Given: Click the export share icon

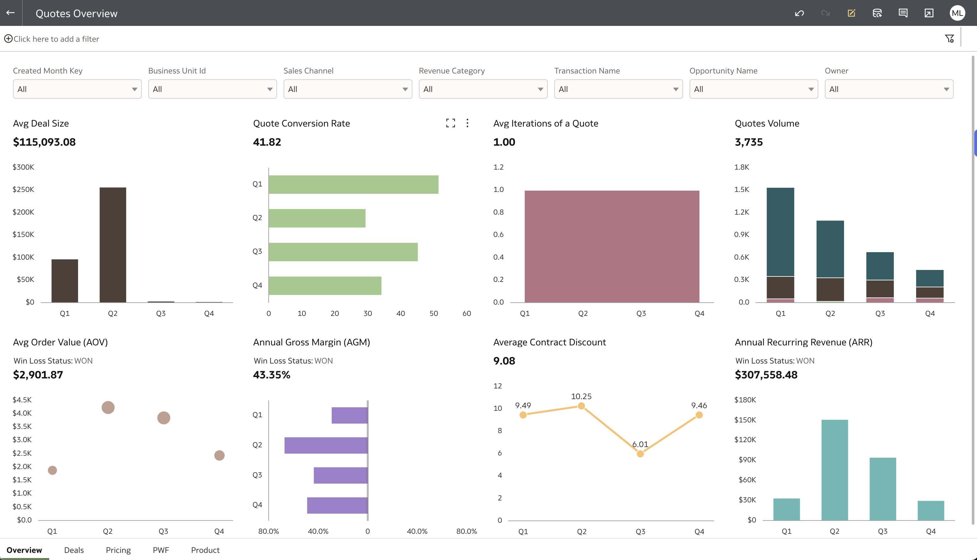Looking at the screenshot, I should 928,14.
